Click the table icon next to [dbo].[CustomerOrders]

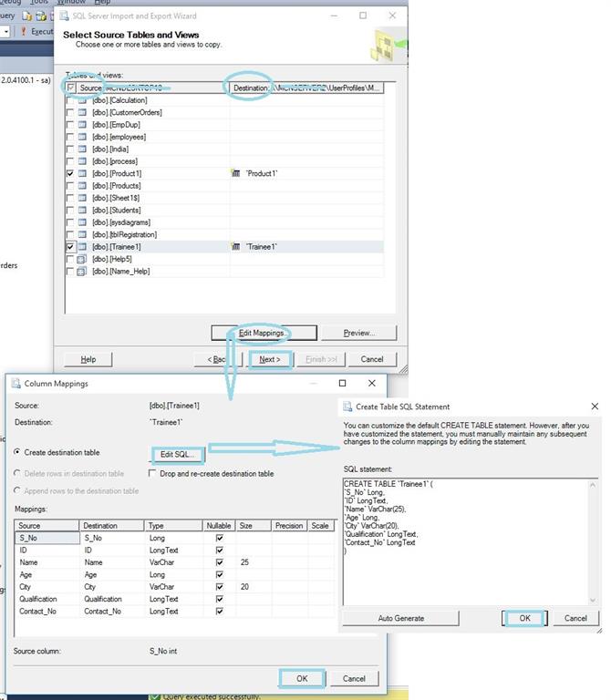pos(82,112)
